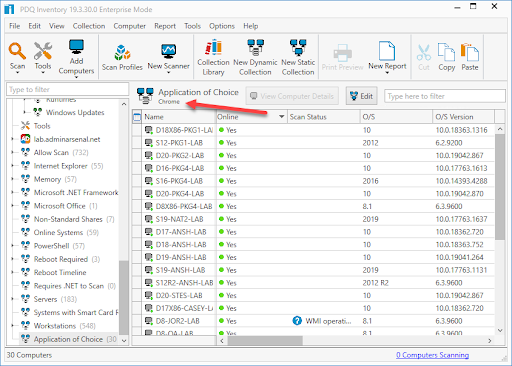The width and height of the screenshot is (512, 366).
Task: Select the D20-STES-LAB computer row
Action: [313, 295]
